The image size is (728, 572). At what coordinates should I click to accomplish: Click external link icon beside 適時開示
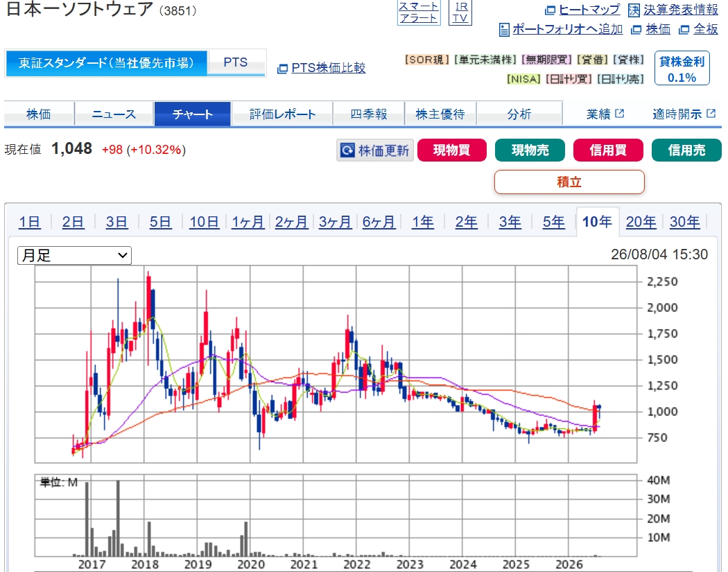[x=711, y=113]
